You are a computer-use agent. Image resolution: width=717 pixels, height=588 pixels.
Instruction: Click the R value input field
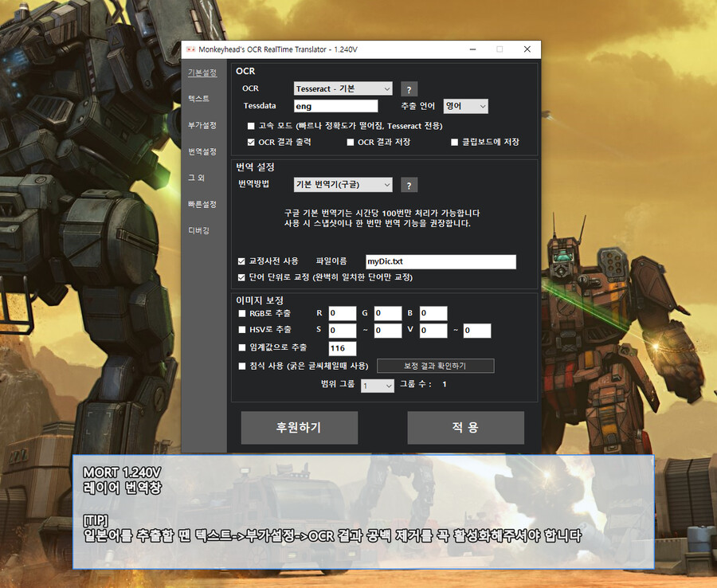pyautogui.click(x=343, y=313)
